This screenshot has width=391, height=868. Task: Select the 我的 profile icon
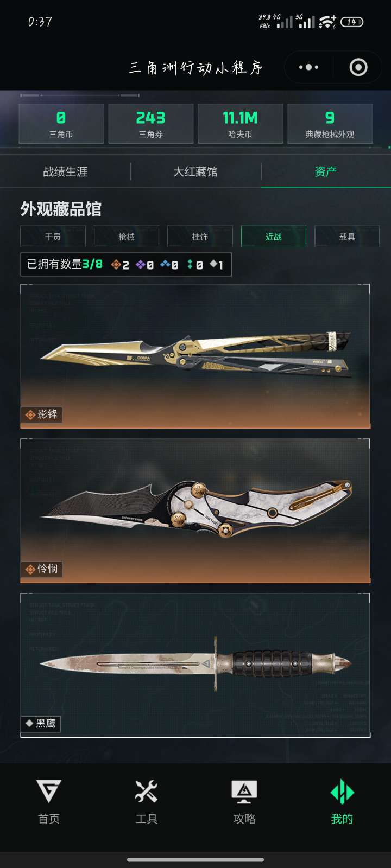(x=342, y=792)
